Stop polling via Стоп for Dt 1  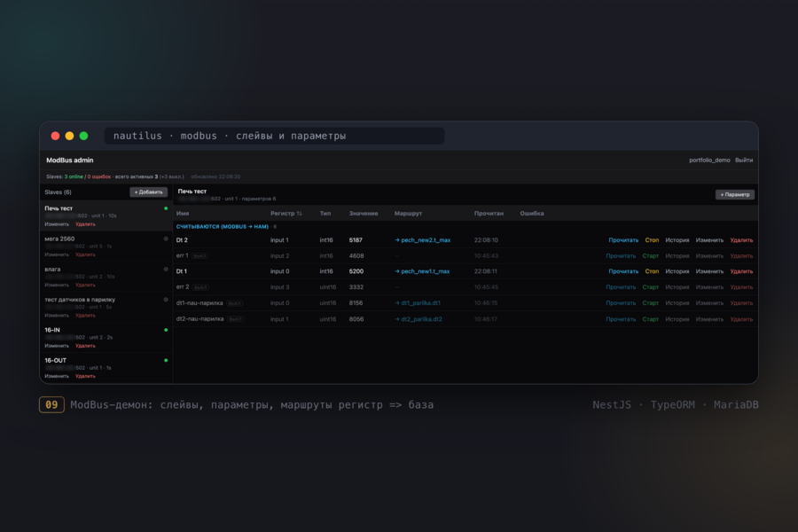(x=652, y=271)
